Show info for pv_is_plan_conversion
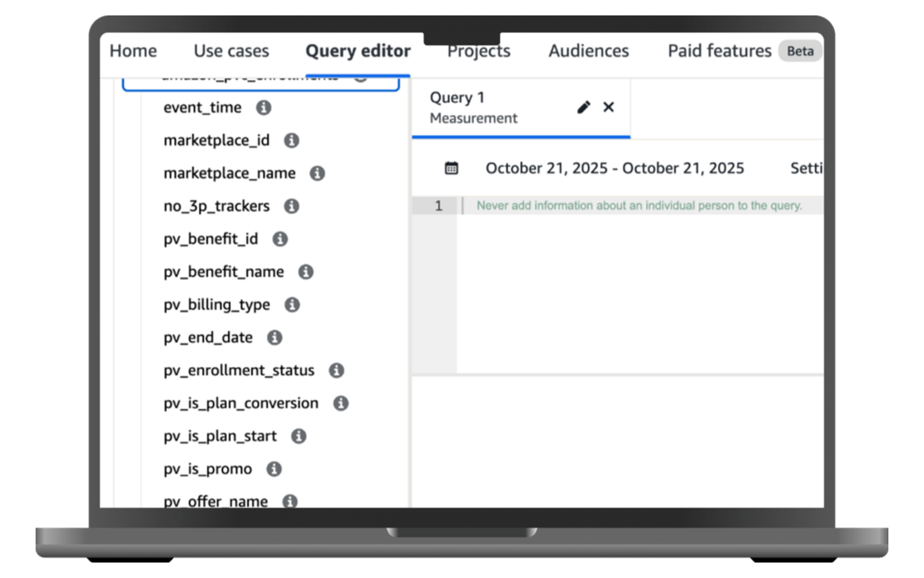 [340, 403]
